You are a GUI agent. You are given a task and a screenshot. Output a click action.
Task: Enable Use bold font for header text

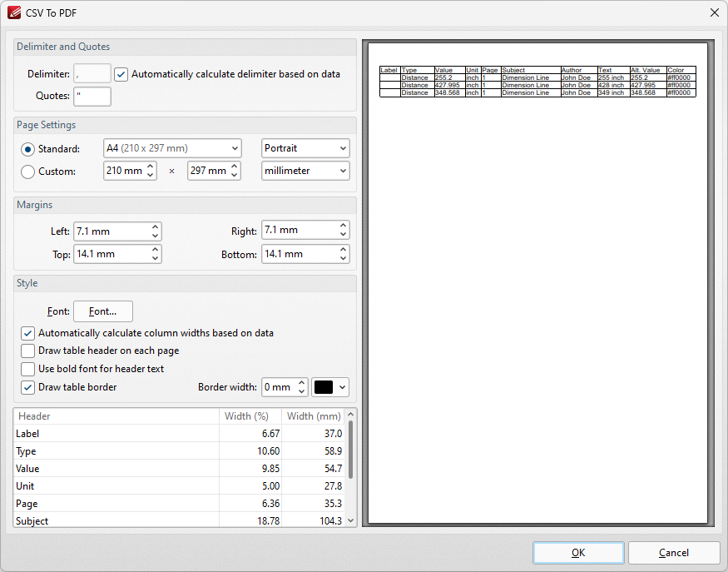point(27,369)
